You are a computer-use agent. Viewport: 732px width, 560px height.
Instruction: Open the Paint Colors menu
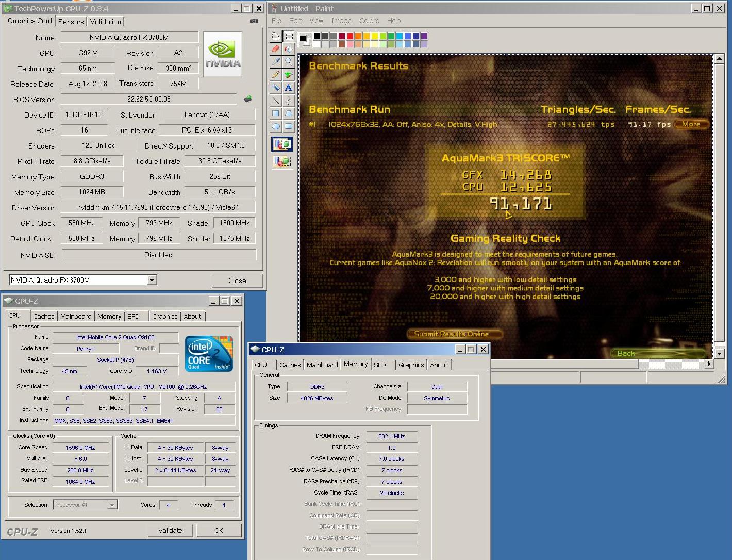[x=369, y=21]
